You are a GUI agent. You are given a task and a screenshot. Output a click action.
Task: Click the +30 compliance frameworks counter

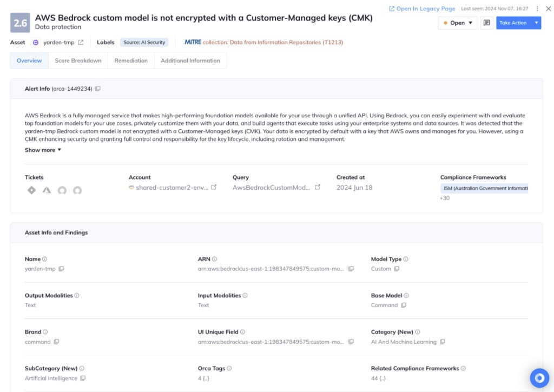(x=445, y=197)
